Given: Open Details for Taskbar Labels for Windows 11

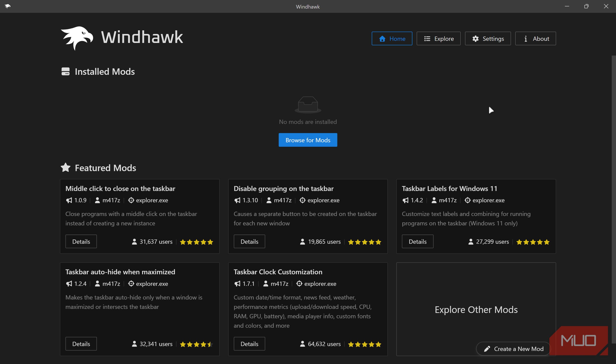Looking at the screenshot, I should pos(417,242).
